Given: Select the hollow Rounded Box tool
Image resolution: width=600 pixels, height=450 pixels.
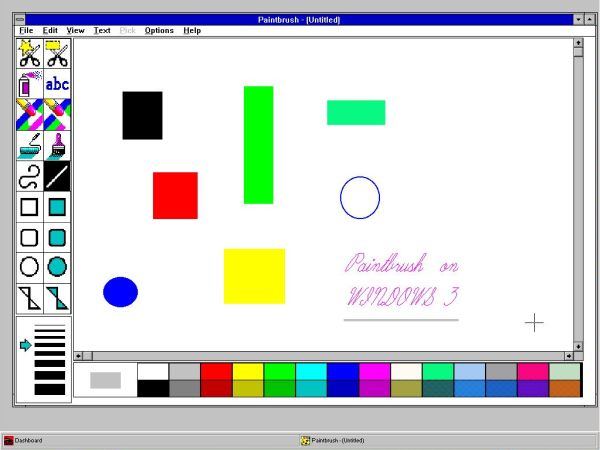Looking at the screenshot, I should (x=30, y=238).
